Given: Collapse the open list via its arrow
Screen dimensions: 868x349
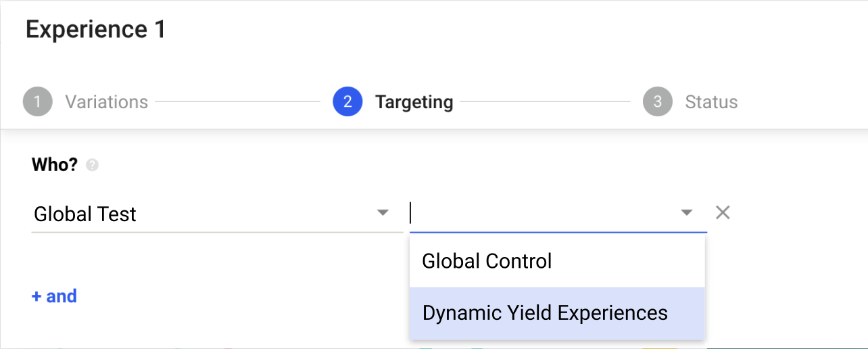Looking at the screenshot, I should click(687, 213).
